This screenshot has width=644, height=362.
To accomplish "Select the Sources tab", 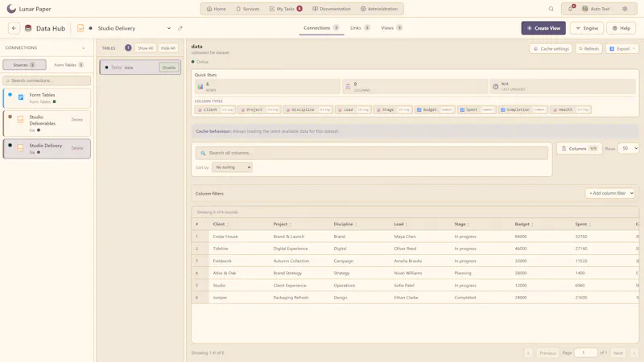I will pyautogui.click(x=24, y=65).
